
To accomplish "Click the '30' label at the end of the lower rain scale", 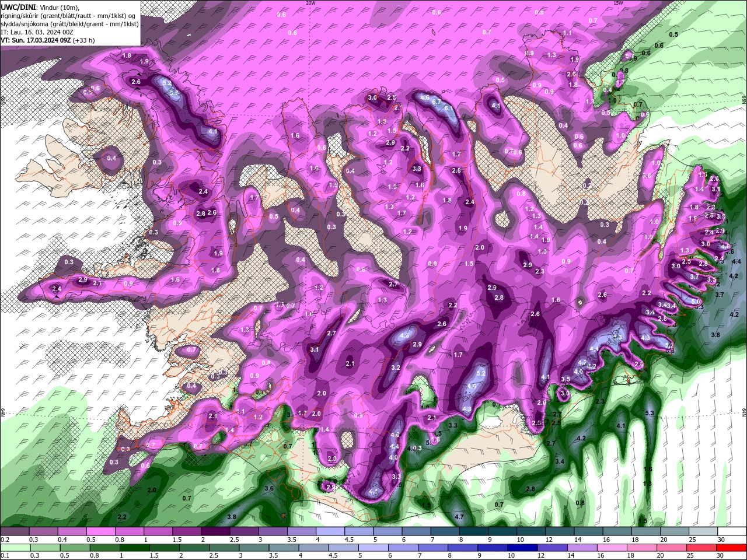I will pyautogui.click(x=720, y=556).
